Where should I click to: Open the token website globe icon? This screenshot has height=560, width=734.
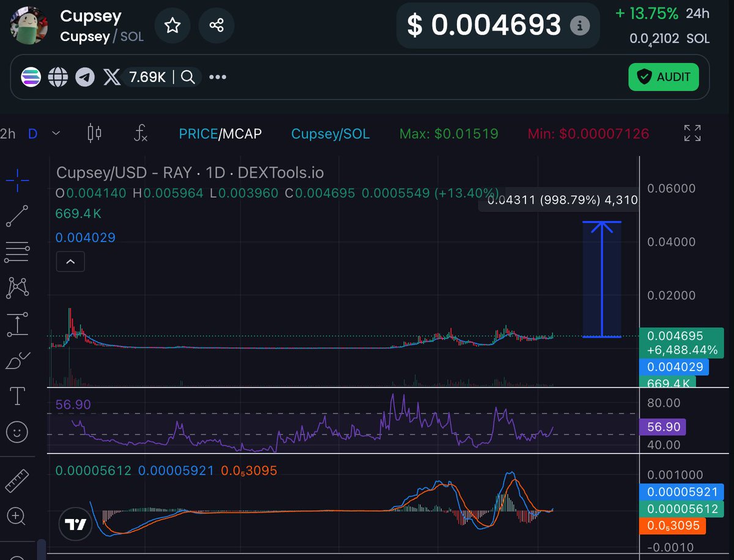click(x=58, y=77)
